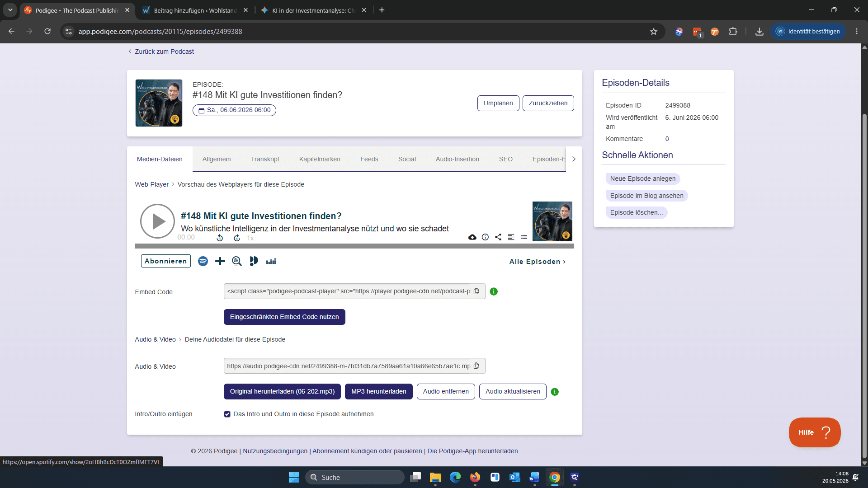Open the playlist icon in the web player
Viewport: 868px width, 488px height.
tap(524, 237)
